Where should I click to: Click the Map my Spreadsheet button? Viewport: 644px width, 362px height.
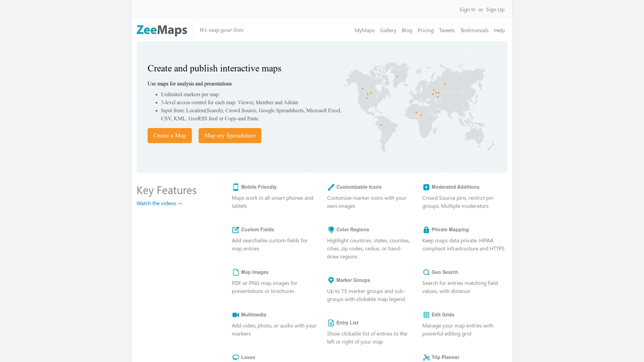230,136
